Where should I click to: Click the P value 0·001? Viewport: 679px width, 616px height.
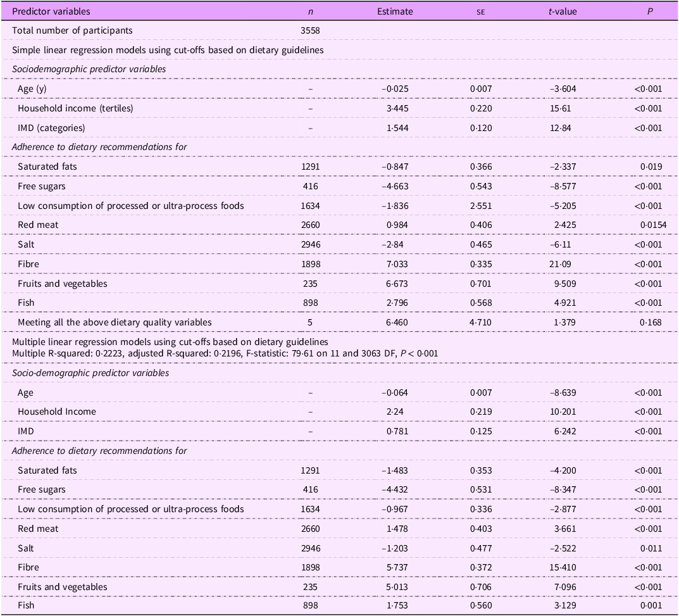pyautogui.click(x=651, y=606)
